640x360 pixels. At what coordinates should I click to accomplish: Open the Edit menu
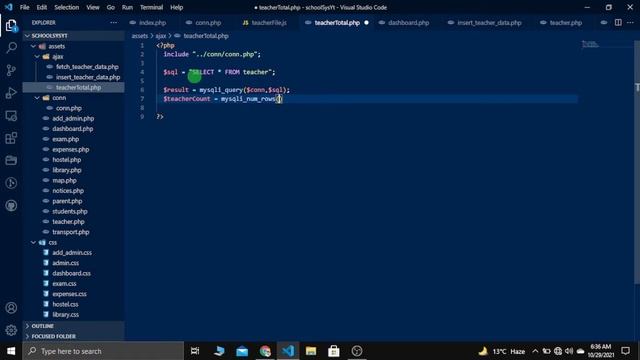(42, 7)
